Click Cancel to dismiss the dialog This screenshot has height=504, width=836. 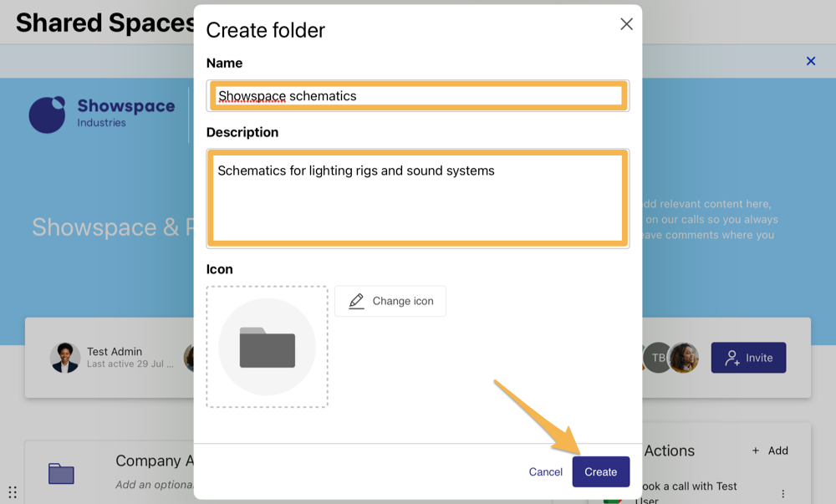[545, 471]
